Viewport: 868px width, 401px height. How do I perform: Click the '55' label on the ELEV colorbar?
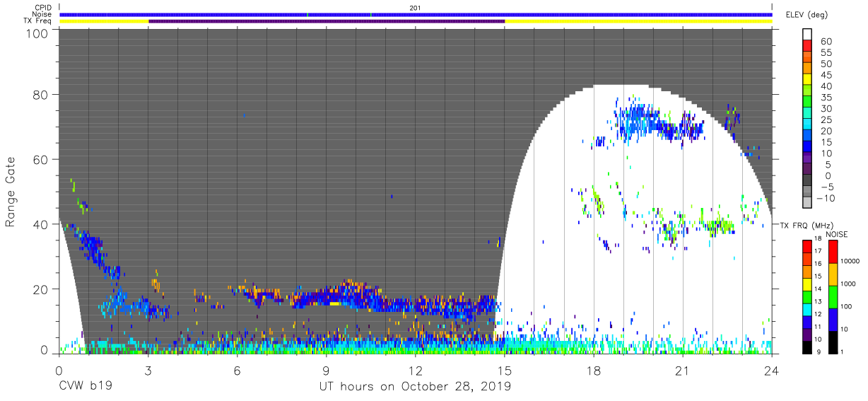click(826, 52)
